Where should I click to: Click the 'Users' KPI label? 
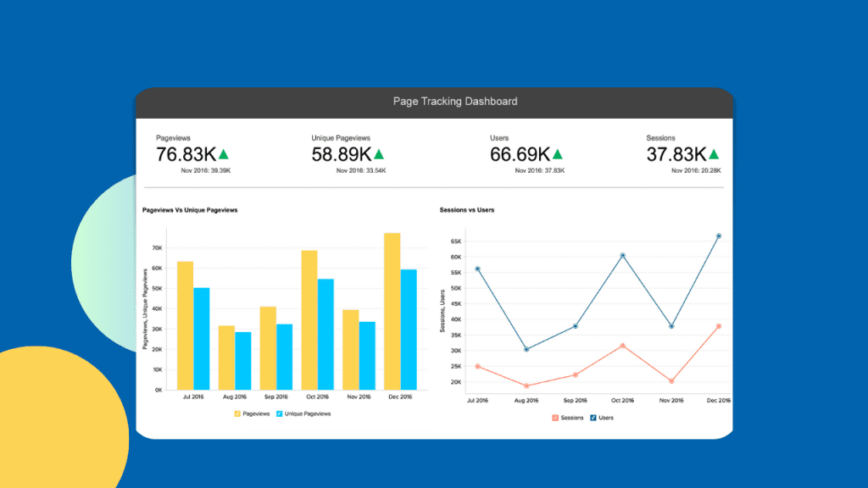point(498,138)
